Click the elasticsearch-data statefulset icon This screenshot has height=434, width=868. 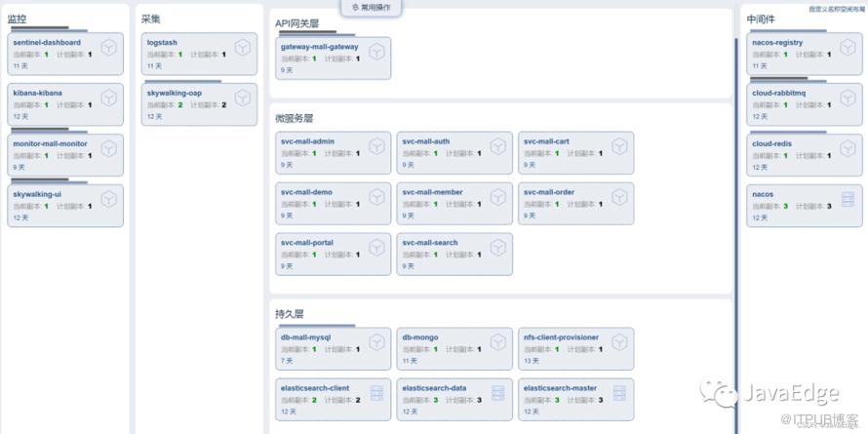click(498, 393)
